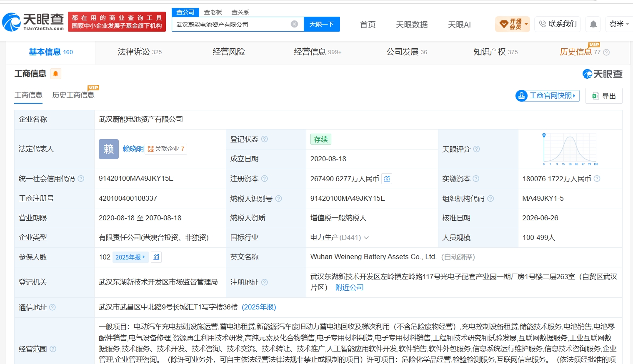Click the company name search input field
This screenshot has width=633, height=364.
point(231,24)
